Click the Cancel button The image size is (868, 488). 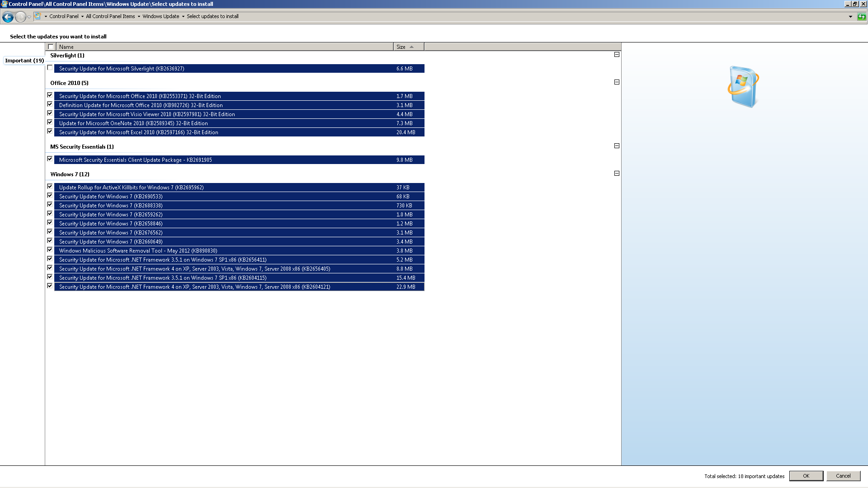pyautogui.click(x=843, y=476)
